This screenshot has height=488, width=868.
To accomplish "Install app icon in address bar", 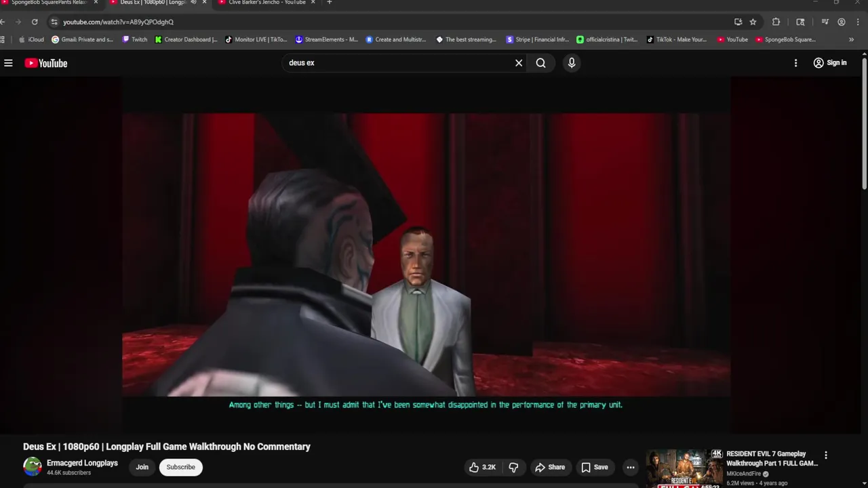I will click(738, 22).
